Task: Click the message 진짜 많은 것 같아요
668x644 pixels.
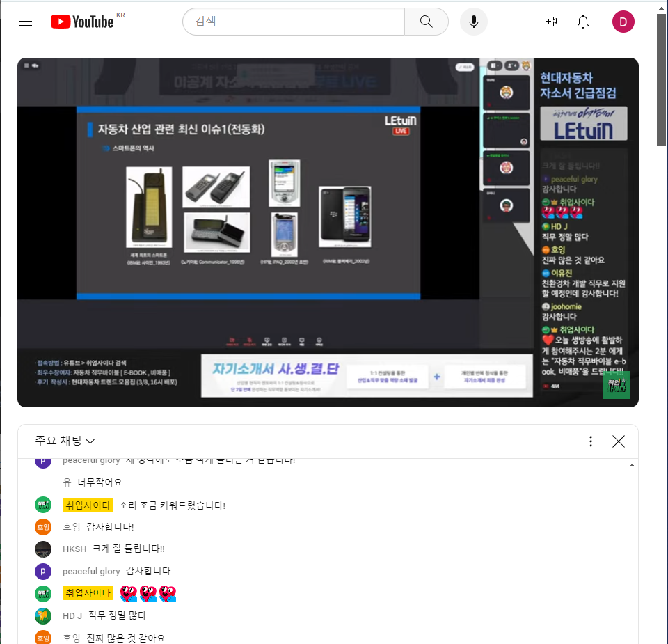Action: (x=126, y=638)
